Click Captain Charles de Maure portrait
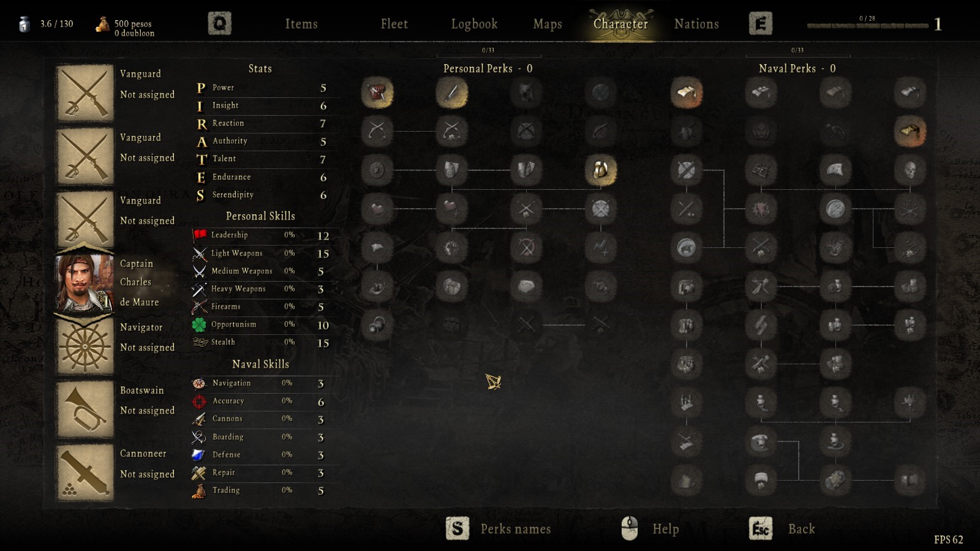Viewport: 980px width, 551px height. [85, 283]
